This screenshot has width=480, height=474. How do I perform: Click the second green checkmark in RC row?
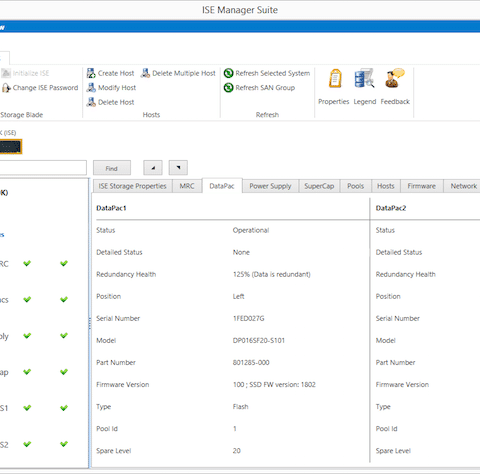(64, 263)
